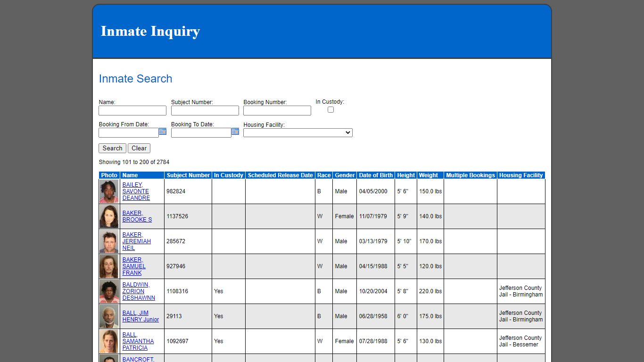Click the Housing Facility column header
The width and height of the screenshot is (644, 362).
(x=521, y=175)
